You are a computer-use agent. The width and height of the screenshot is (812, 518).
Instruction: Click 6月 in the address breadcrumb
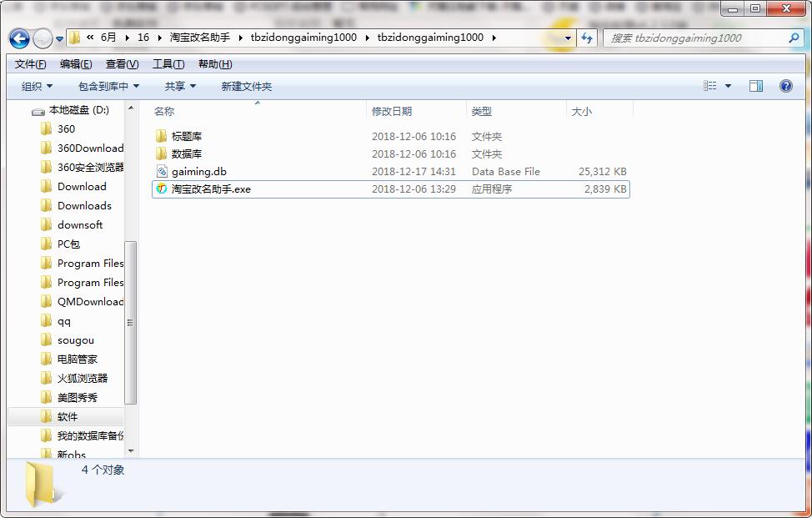[x=108, y=38]
